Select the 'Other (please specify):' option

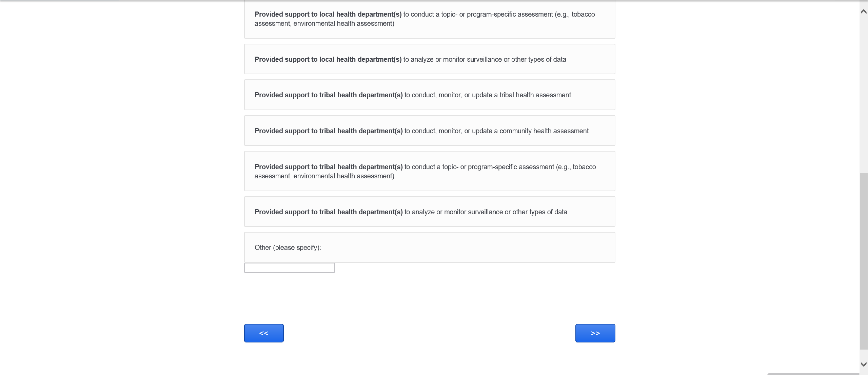coord(429,248)
